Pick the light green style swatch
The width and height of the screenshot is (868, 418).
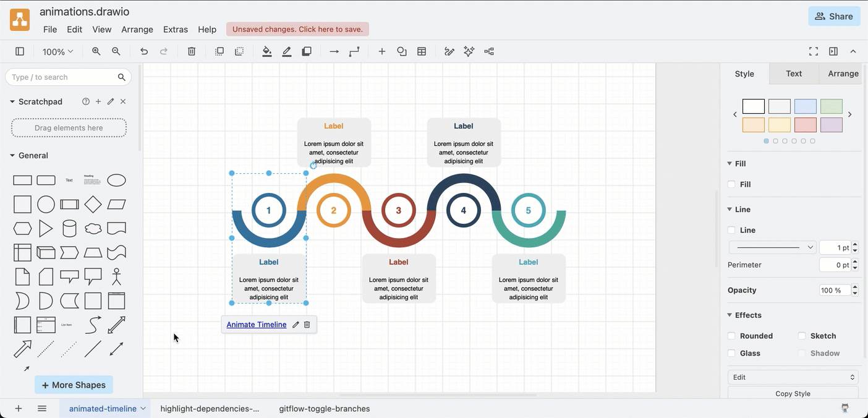click(x=832, y=106)
